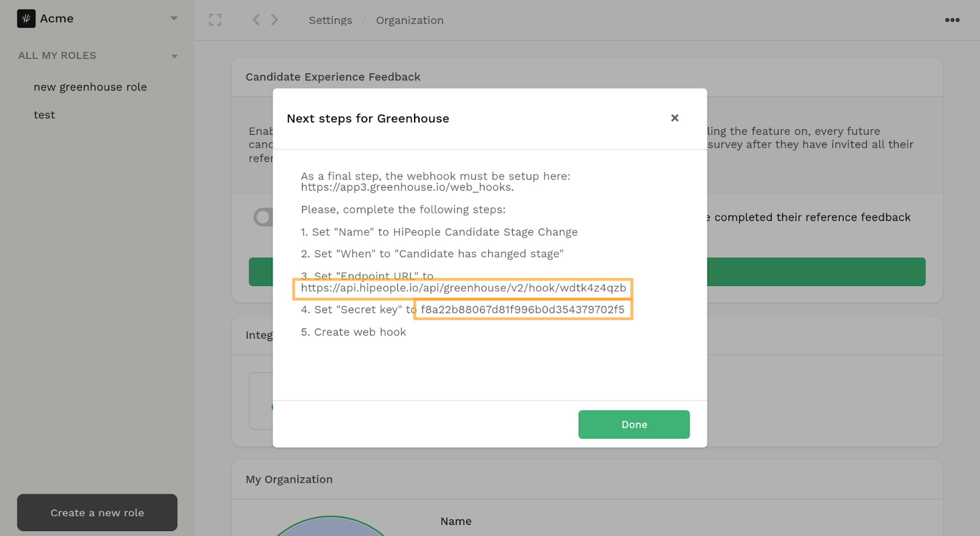The width and height of the screenshot is (980, 536).
Task: Click the 'Next steps for Greenhouse' title
Action: click(x=368, y=118)
